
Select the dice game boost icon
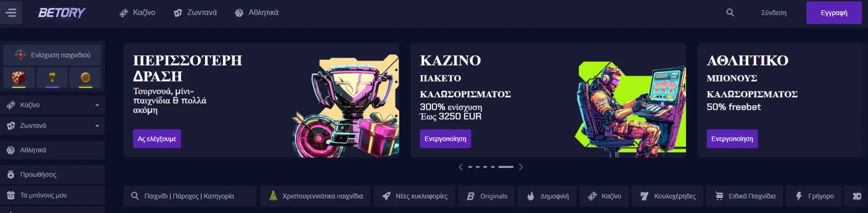(19, 78)
